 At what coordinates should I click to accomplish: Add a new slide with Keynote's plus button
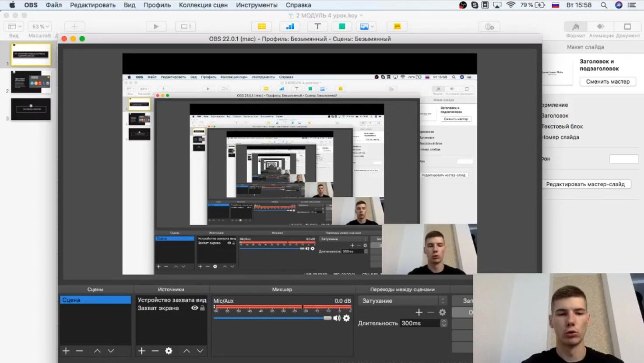point(74,27)
